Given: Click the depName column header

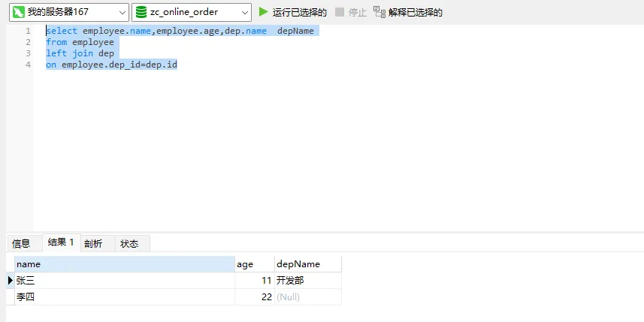Looking at the screenshot, I should [x=307, y=264].
